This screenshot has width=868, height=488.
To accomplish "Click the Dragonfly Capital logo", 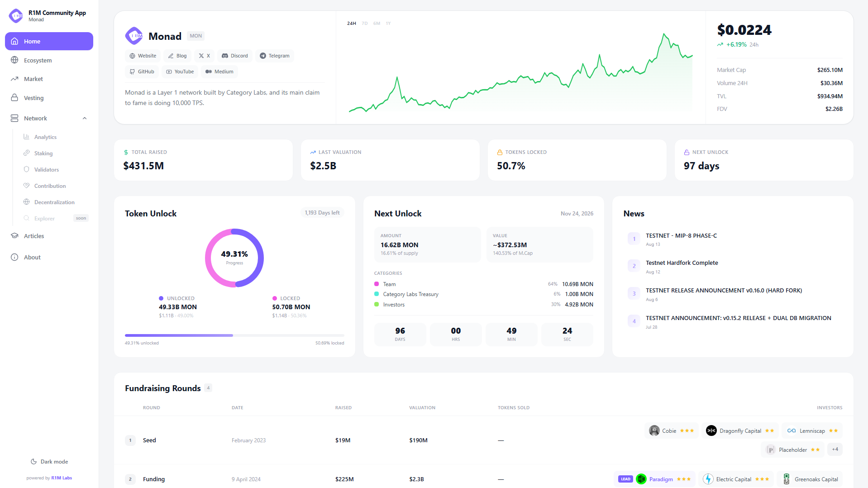I will pos(711,431).
